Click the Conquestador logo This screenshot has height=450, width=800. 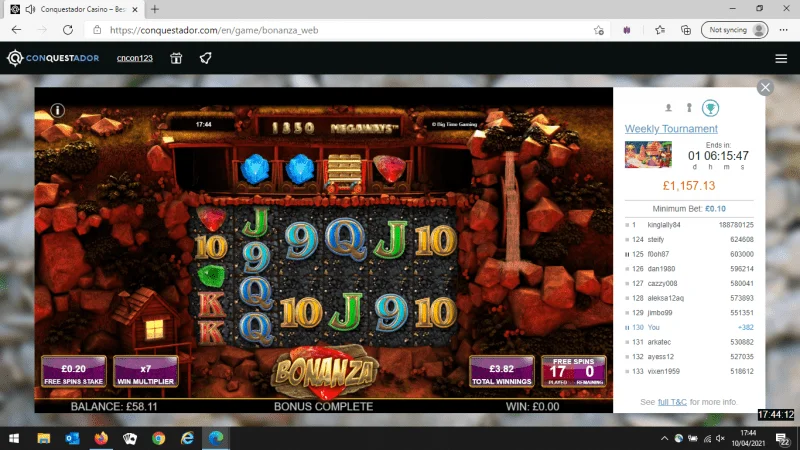[x=53, y=58]
